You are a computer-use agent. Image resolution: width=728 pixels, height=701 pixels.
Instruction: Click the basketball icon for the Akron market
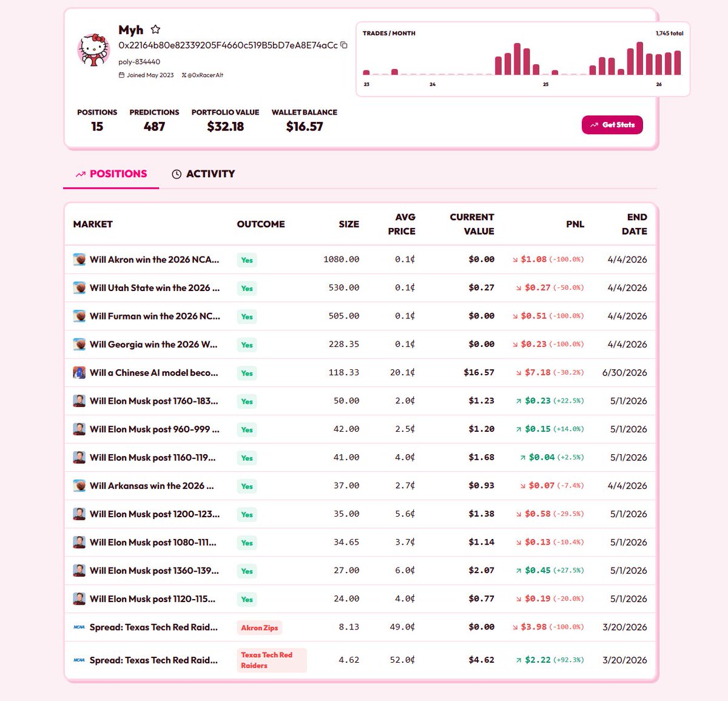click(x=79, y=260)
